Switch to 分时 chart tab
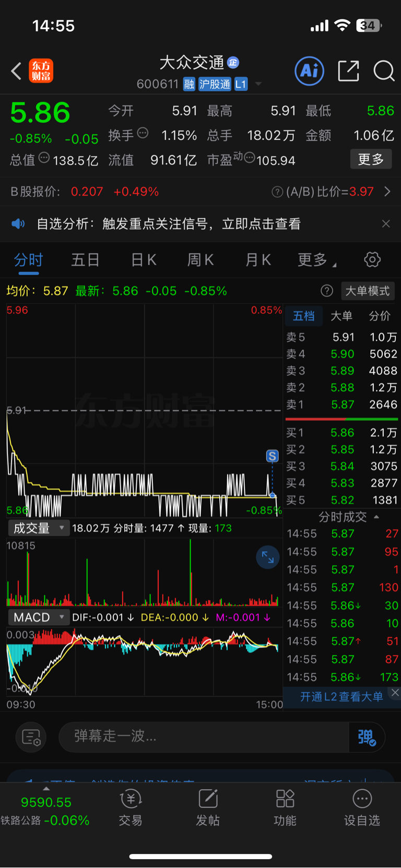Screen dimensions: 401x868 pyautogui.click(x=28, y=260)
